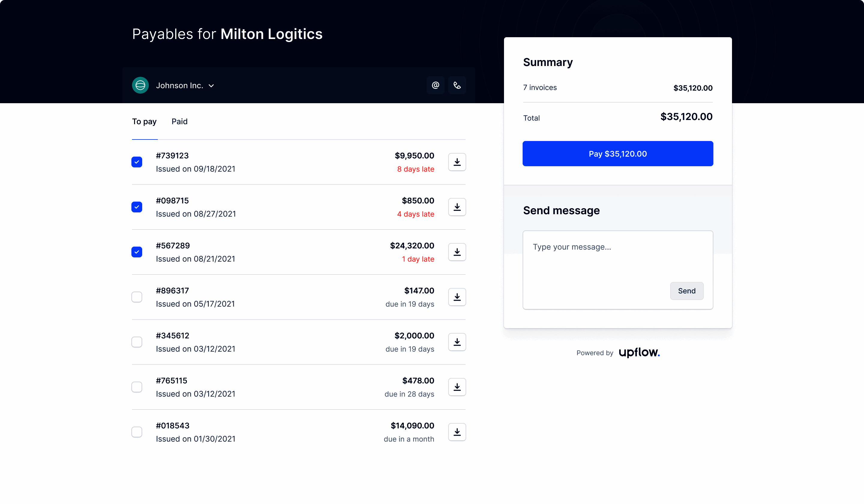Download invoice #098715

pos(457,207)
